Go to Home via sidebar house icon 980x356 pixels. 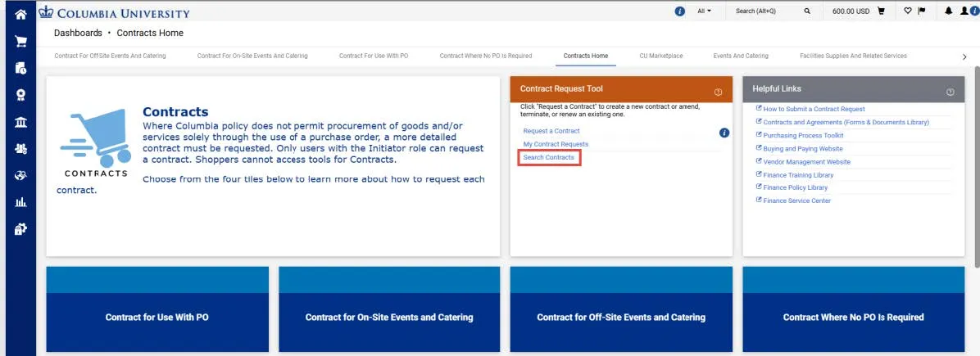click(x=20, y=13)
